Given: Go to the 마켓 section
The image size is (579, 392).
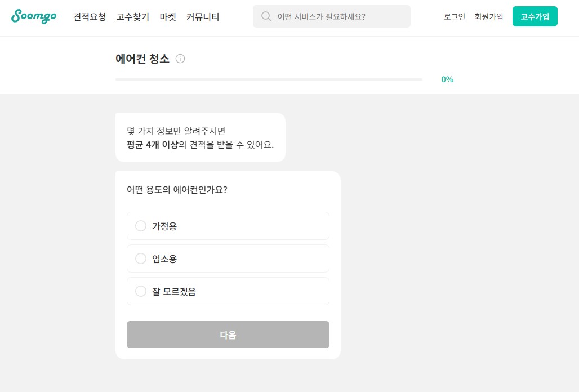Looking at the screenshot, I should [167, 17].
